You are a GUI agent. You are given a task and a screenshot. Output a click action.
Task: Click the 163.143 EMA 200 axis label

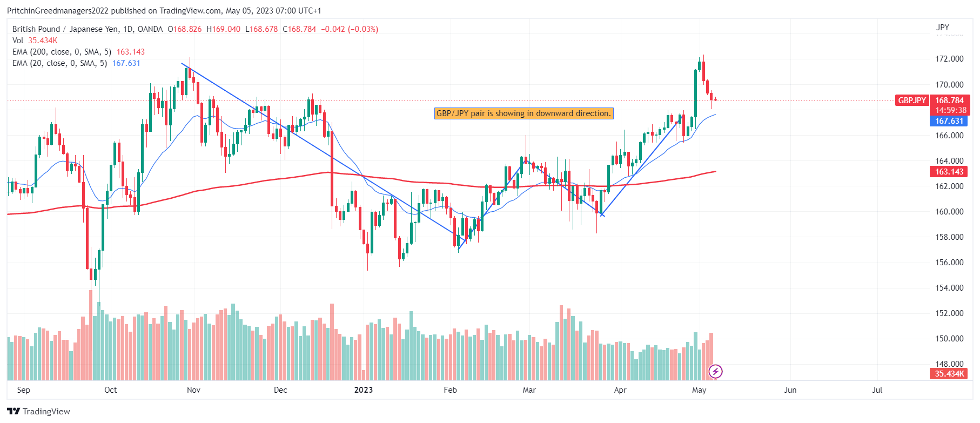(x=949, y=172)
